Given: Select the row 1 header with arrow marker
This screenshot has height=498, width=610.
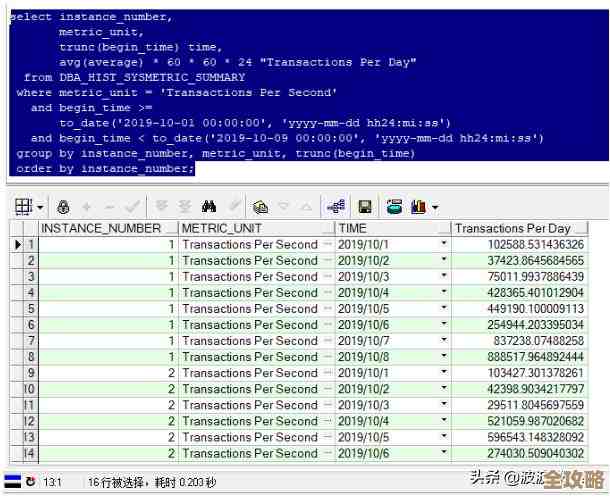Looking at the screenshot, I should click(x=24, y=245).
